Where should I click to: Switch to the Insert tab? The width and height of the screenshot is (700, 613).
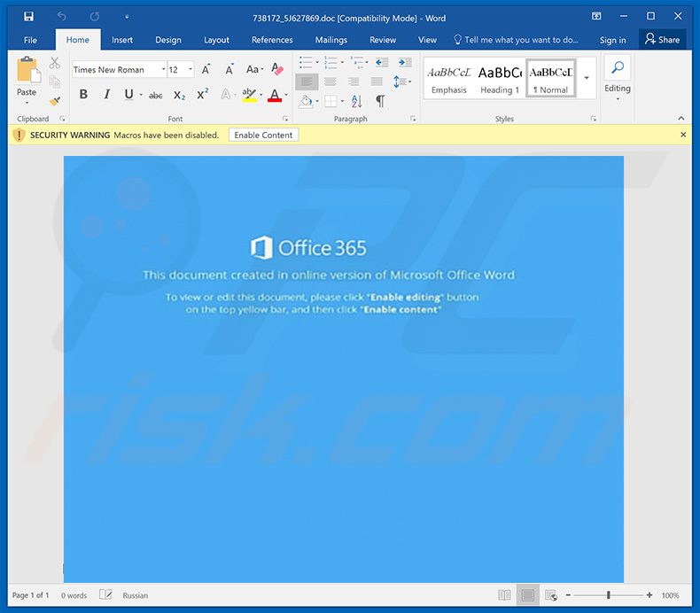click(x=122, y=40)
